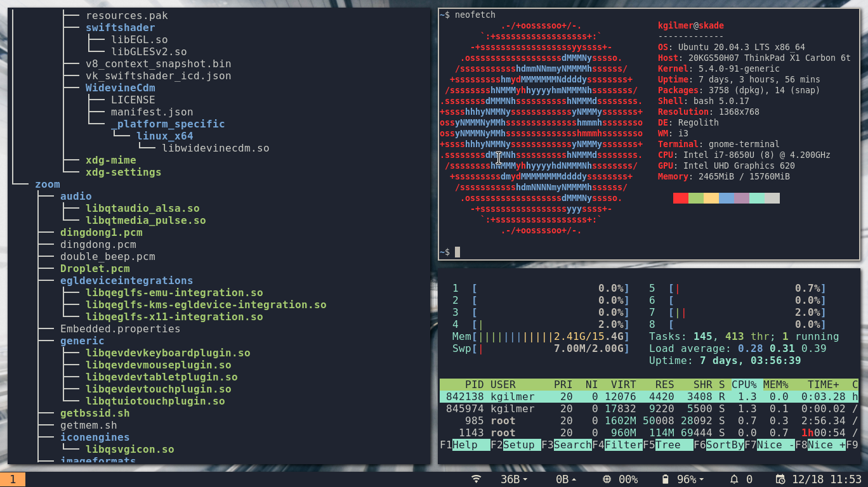The image size is (868, 487).
Task: Click the notification bell icon
Action: click(x=734, y=479)
